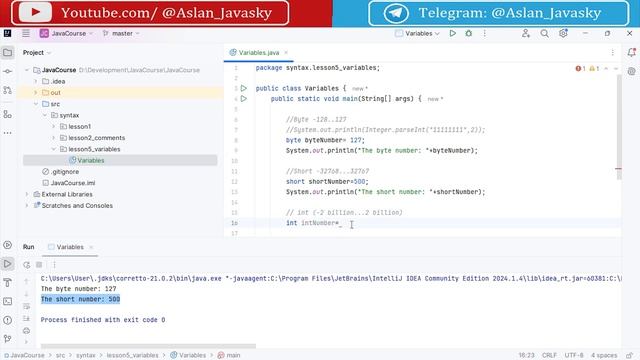Show more tool windows ellipsis in left sidebar
The image size is (640, 360).
7,133
